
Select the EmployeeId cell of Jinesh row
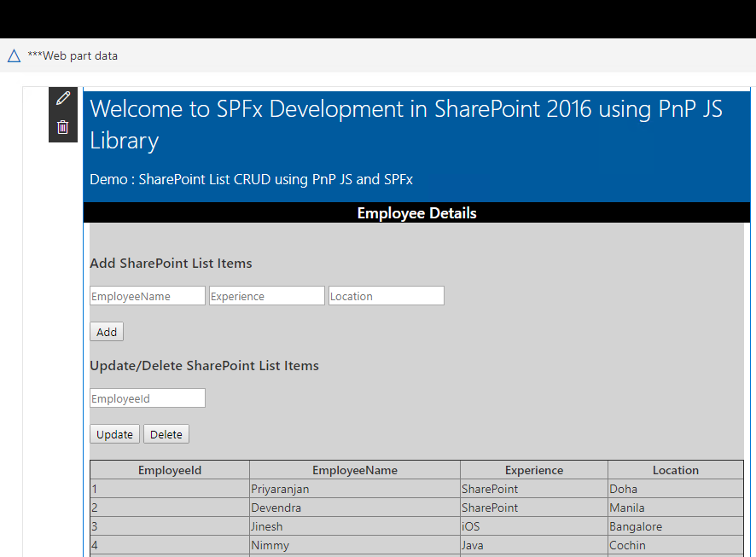[x=170, y=526]
